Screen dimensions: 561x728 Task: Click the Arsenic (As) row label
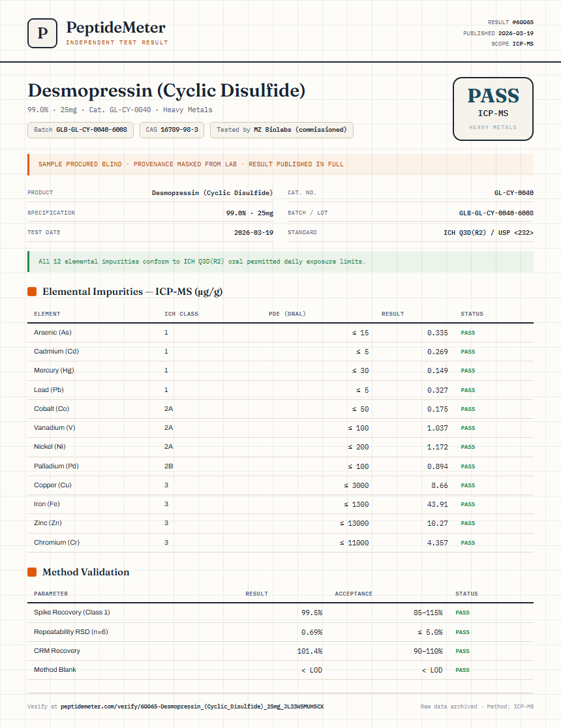click(52, 333)
